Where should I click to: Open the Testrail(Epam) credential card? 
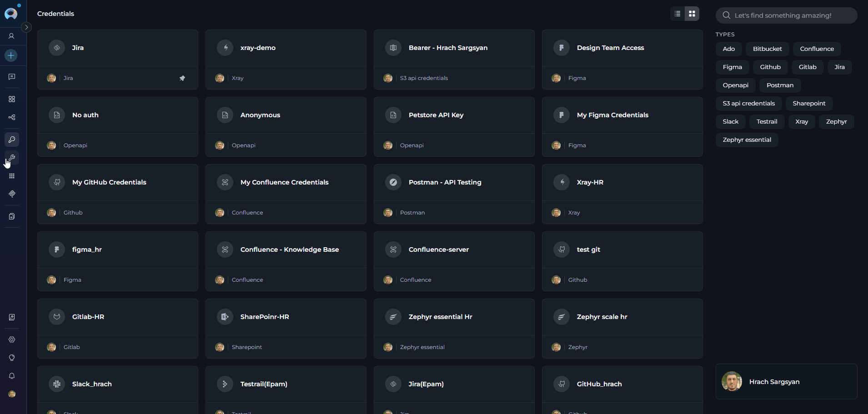[x=286, y=390]
